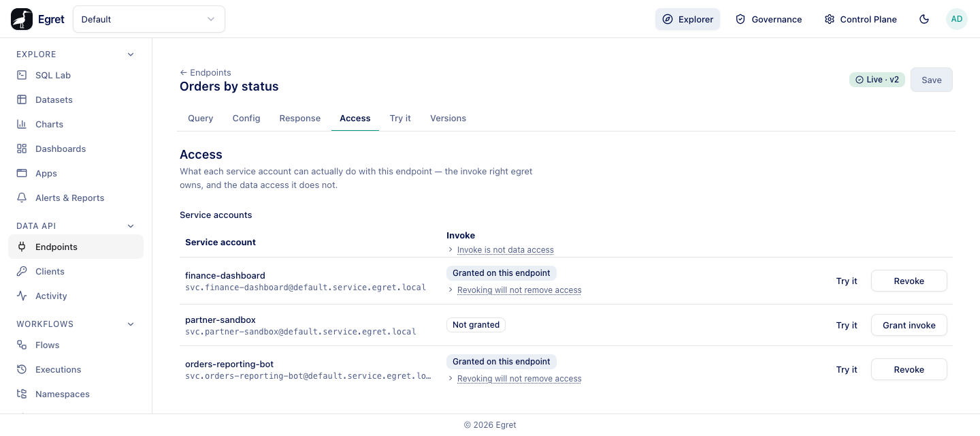The width and height of the screenshot is (980, 436).
Task: Click Try it for finance-dashboard
Action: (x=847, y=281)
